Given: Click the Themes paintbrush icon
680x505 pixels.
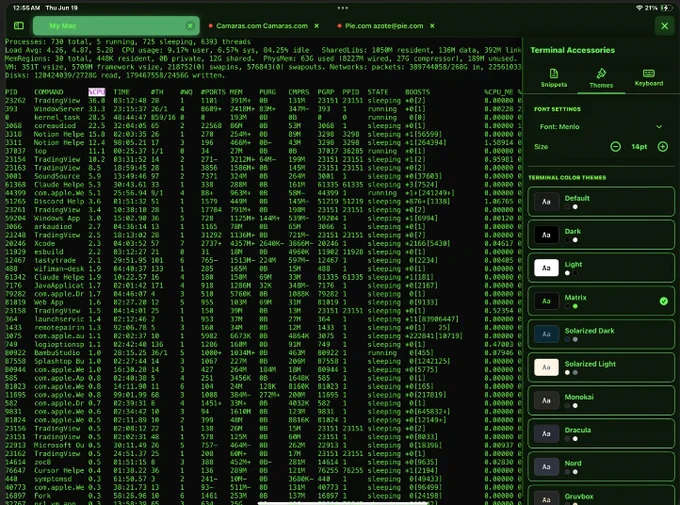Looking at the screenshot, I should click(601, 73).
